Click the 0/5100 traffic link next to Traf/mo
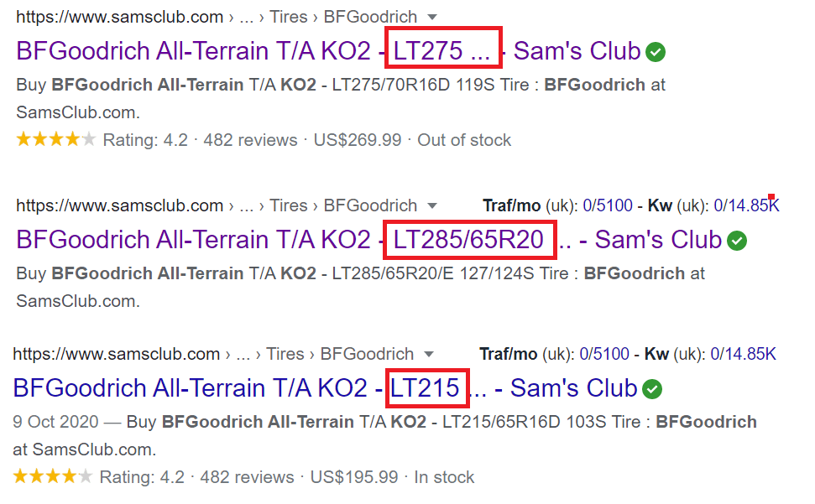This screenshot has height=504, width=815. click(604, 204)
